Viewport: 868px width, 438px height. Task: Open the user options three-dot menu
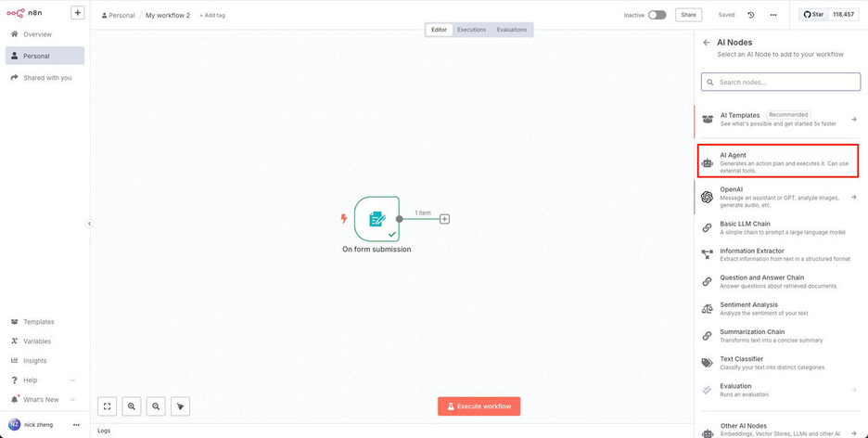[x=76, y=425]
